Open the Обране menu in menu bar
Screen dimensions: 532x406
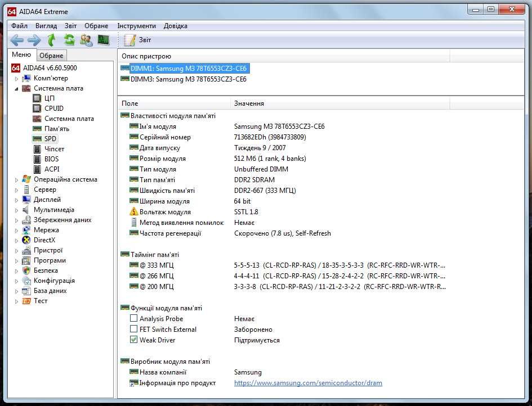(x=96, y=26)
